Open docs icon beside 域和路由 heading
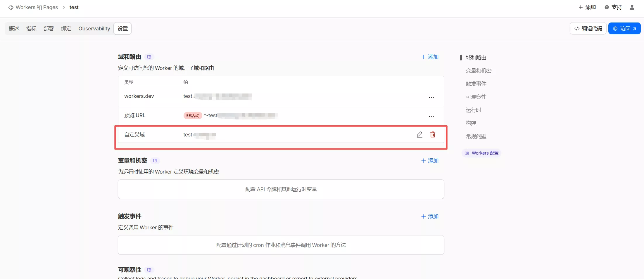The width and height of the screenshot is (644, 279). coord(149,57)
